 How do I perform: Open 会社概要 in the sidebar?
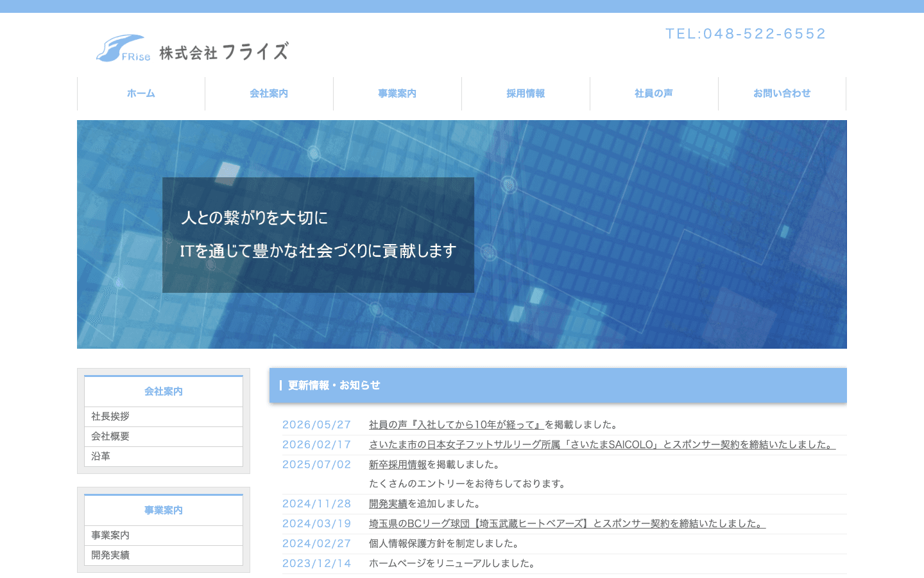pyautogui.click(x=164, y=436)
